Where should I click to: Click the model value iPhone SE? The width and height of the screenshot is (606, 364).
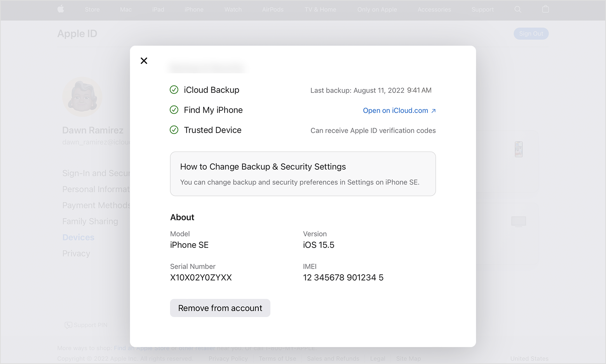tap(189, 245)
